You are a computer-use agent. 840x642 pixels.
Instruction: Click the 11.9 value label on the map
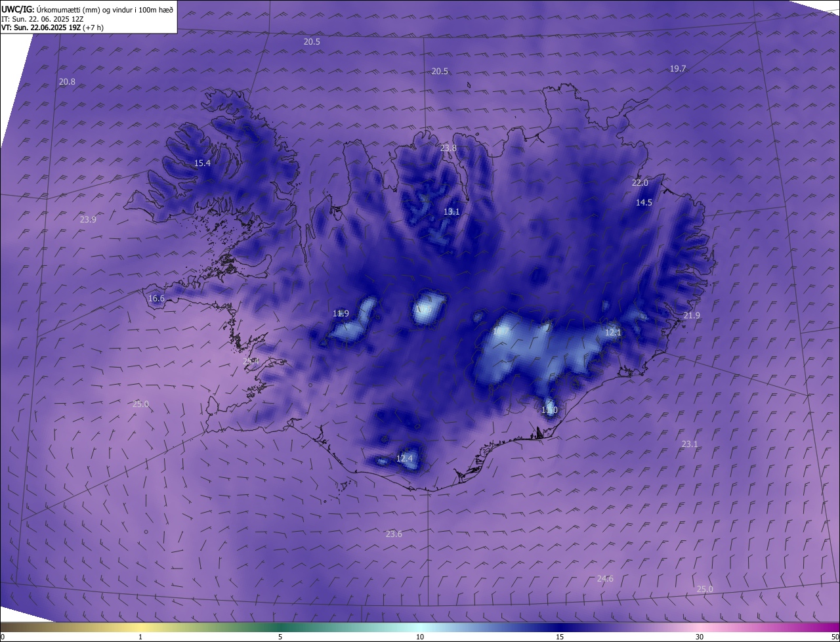coord(341,314)
